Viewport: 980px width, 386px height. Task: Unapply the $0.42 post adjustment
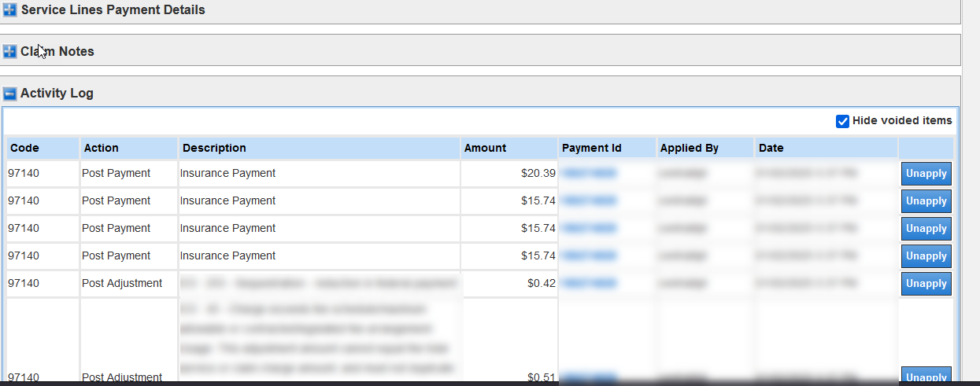tap(926, 284)
